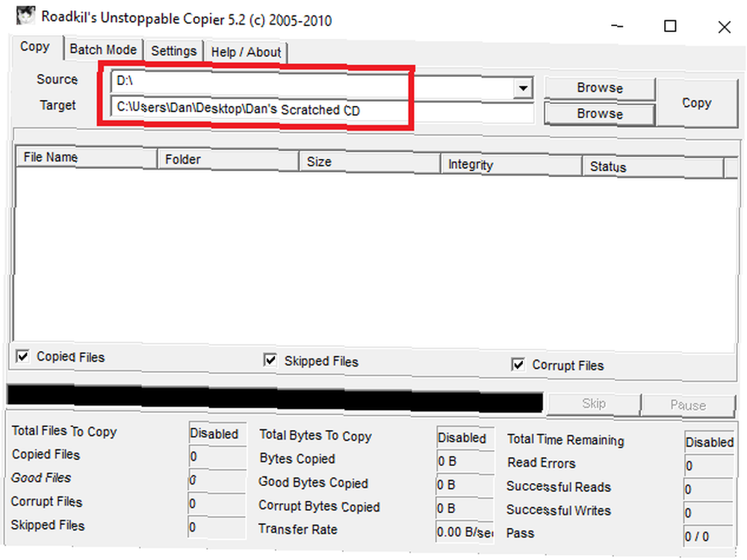Viewport: 747px width, 560px height.
Task: Click the Pass value '0 / 0'
Action: tap(709, 536)
